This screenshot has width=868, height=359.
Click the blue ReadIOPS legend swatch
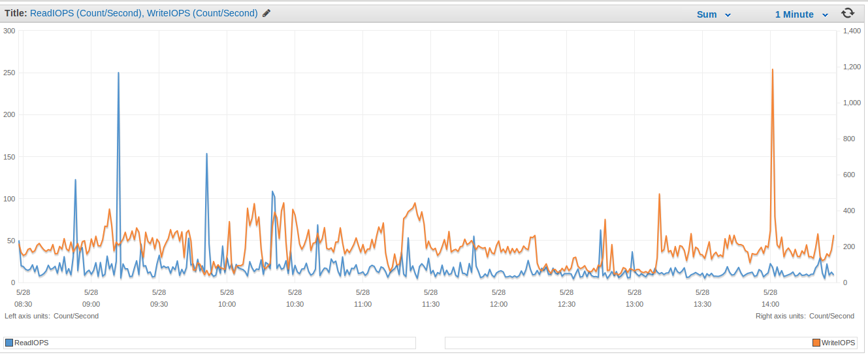pos(9,343)
